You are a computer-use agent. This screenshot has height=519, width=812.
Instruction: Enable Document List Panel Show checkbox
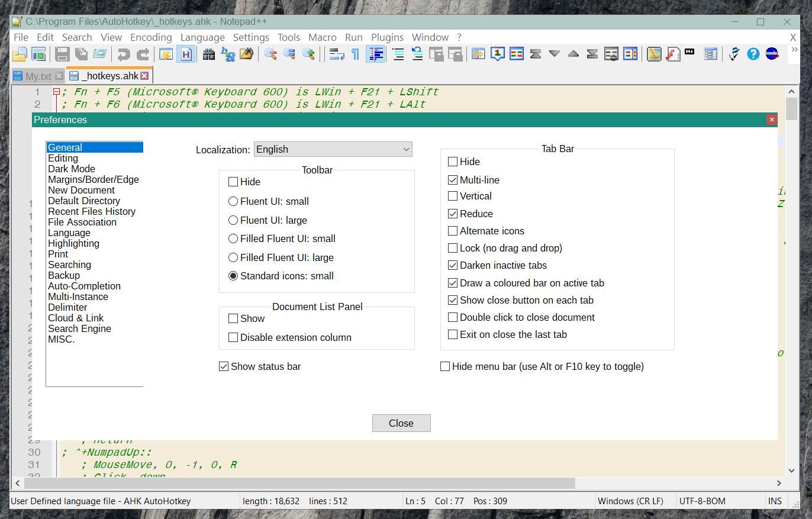(233, 318)
